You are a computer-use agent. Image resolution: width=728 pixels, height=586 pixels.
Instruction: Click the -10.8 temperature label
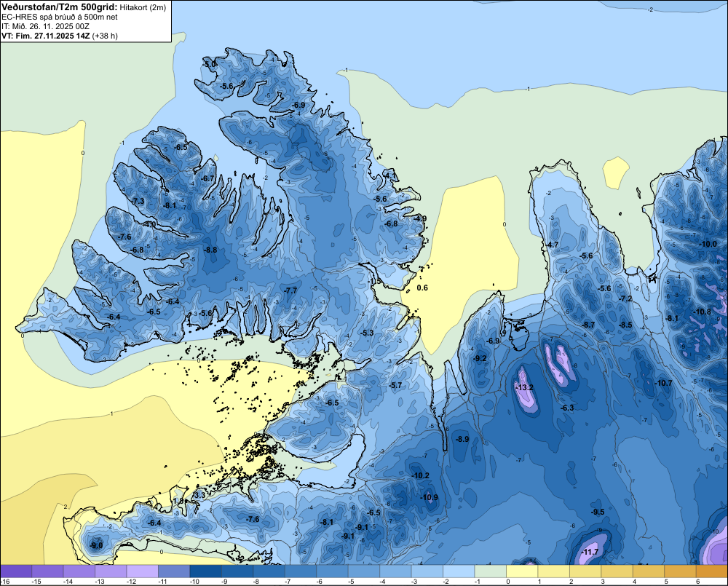tap(702, 312)
